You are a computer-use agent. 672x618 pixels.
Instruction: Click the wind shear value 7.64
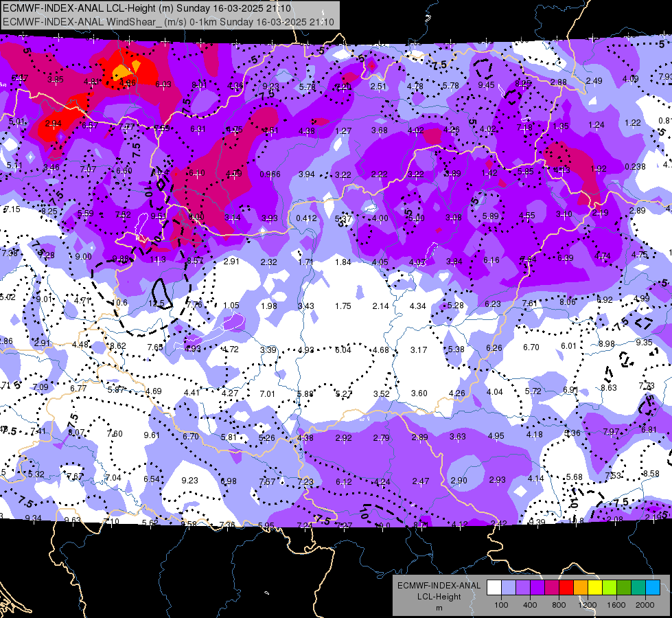[529, 260]
